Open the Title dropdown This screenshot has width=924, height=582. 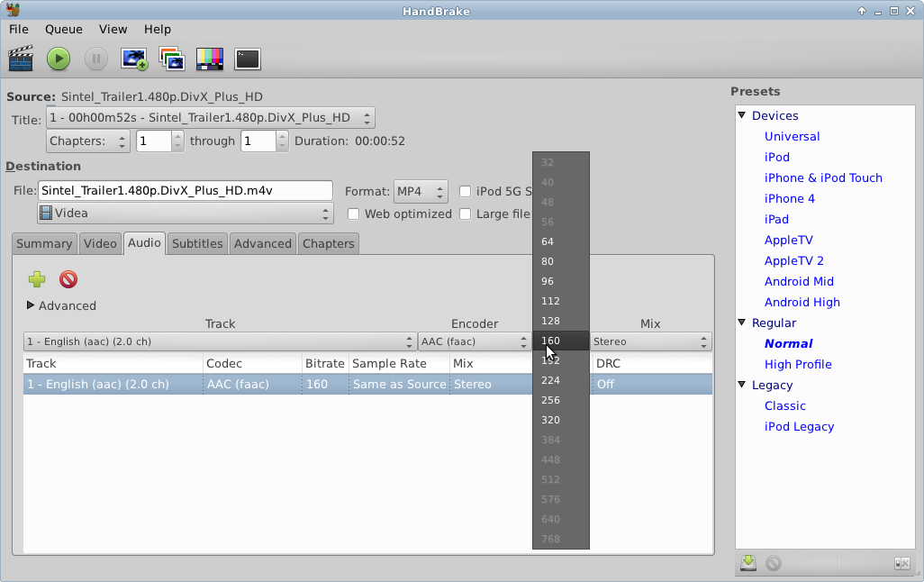point(211,118)
